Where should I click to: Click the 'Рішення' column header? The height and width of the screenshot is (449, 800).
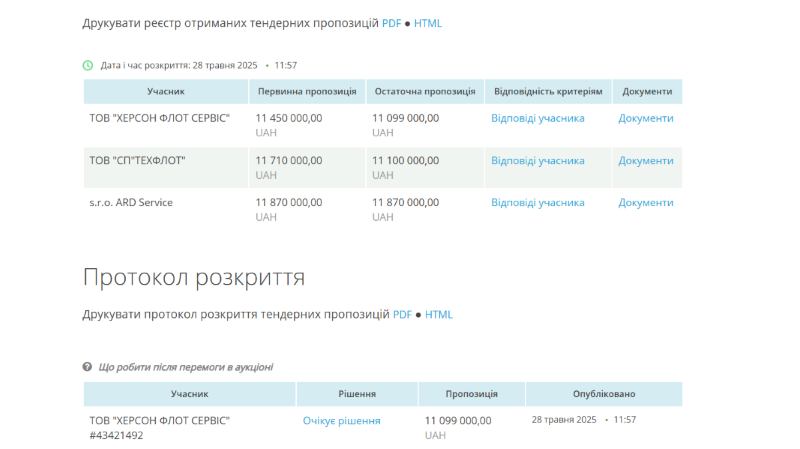click(x=357, y=394)
